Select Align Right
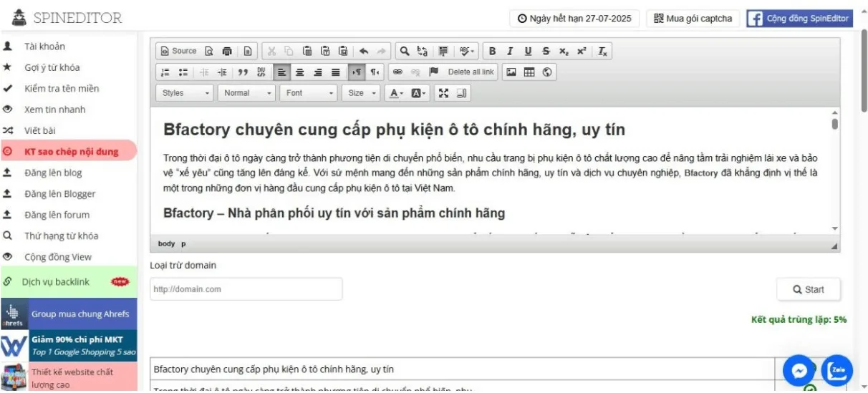The height and width of the screenshot is (393, 868). tap(318, 72)
